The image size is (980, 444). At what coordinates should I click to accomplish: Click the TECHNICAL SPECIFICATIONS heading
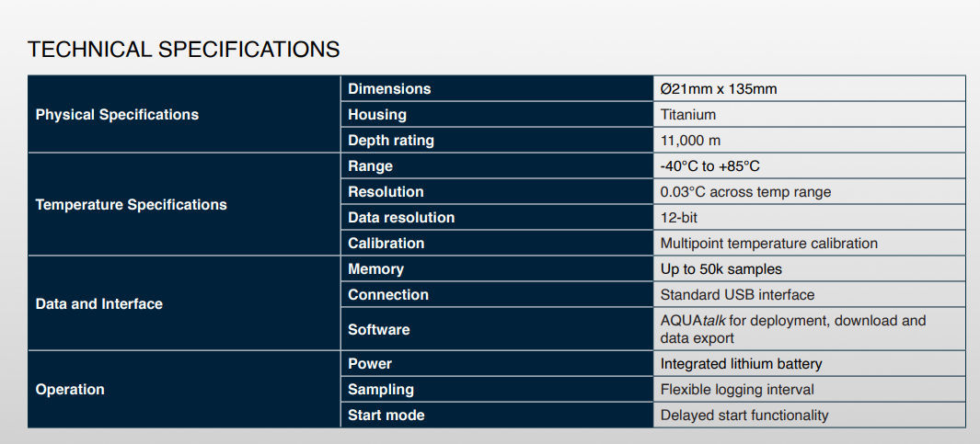[x=183, y=50]
